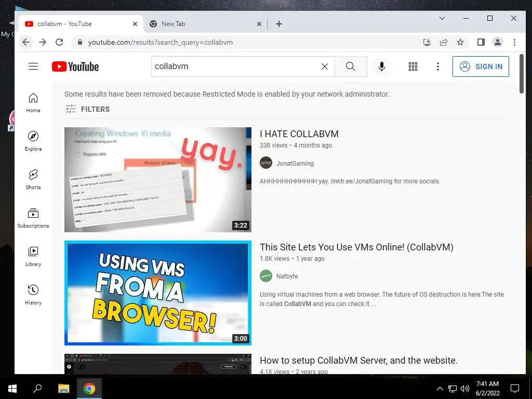Search with your voice microphone icon
This screenshot has height=399, width=532.
[382, 66]
